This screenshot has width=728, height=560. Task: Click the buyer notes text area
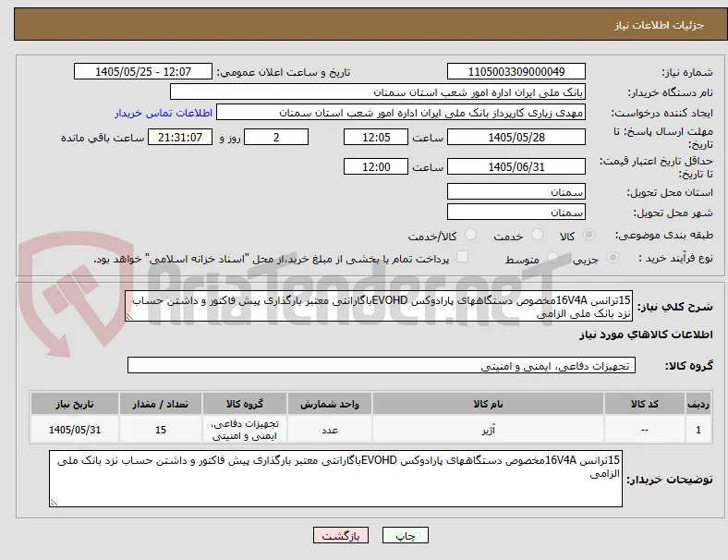pos(335,479)
